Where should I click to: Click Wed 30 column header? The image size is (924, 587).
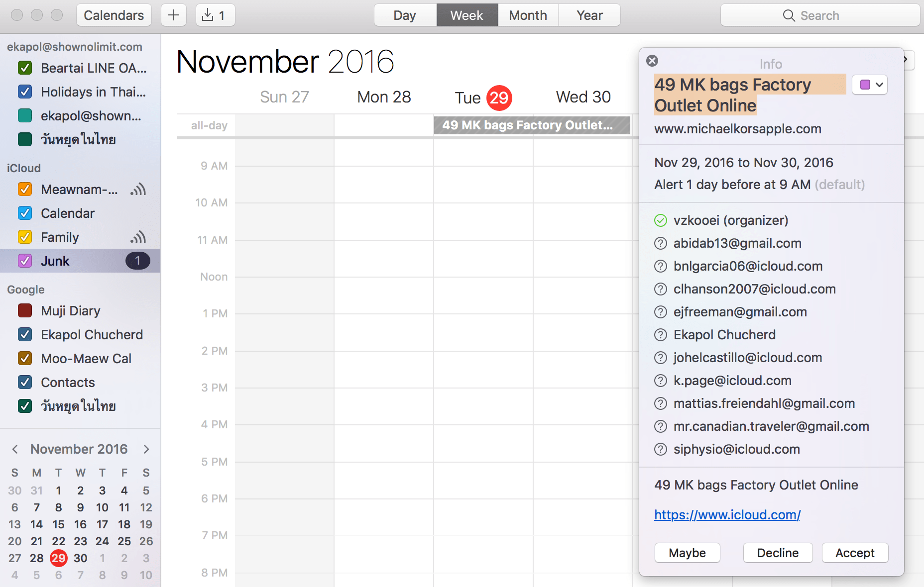pos(583,97)
